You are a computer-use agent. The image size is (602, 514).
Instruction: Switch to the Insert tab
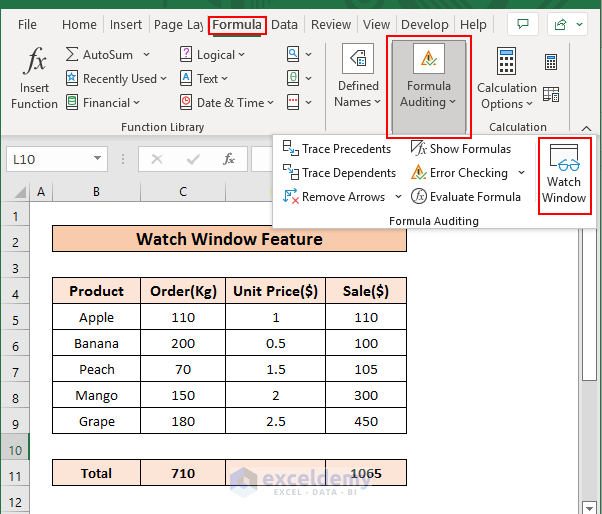pyautogui.click(x=126, y=25)
